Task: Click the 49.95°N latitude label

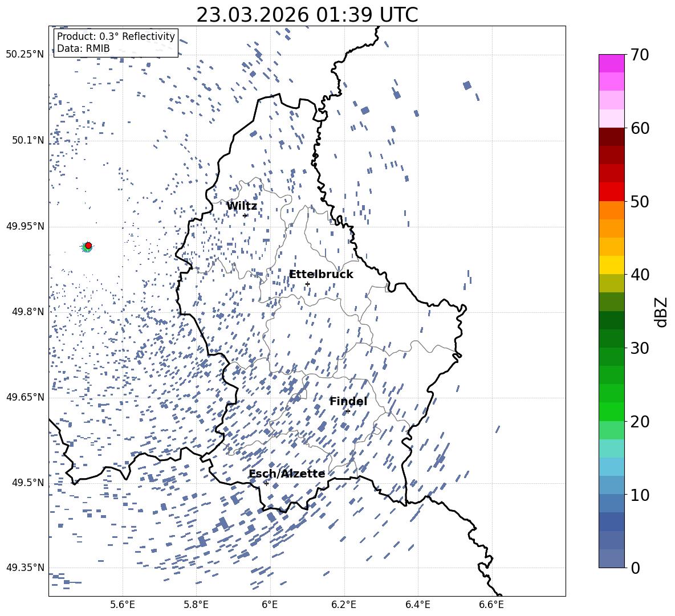Action: pyautogui.click(x=25, y=226)
